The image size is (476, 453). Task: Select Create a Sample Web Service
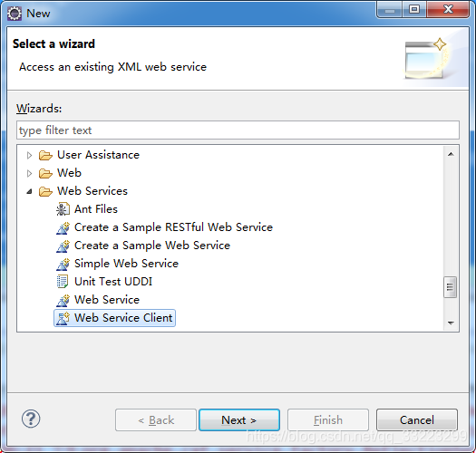coord(152,246)
